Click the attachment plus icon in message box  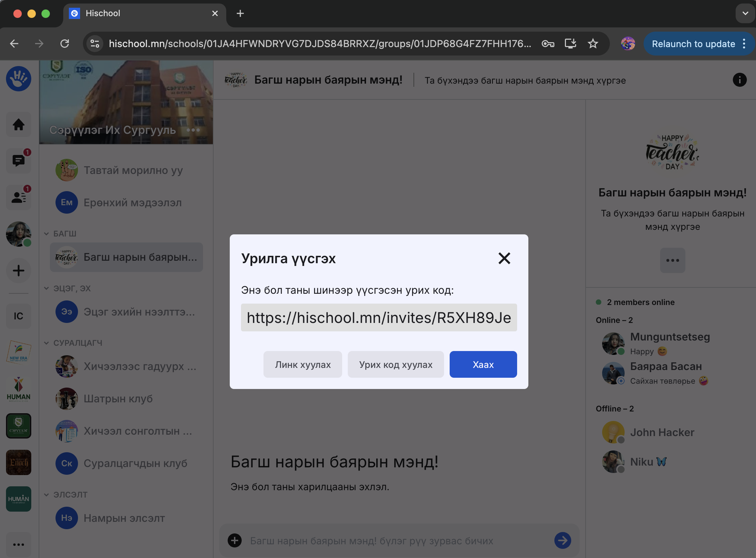pyautogui.click(x=235, y=540)
